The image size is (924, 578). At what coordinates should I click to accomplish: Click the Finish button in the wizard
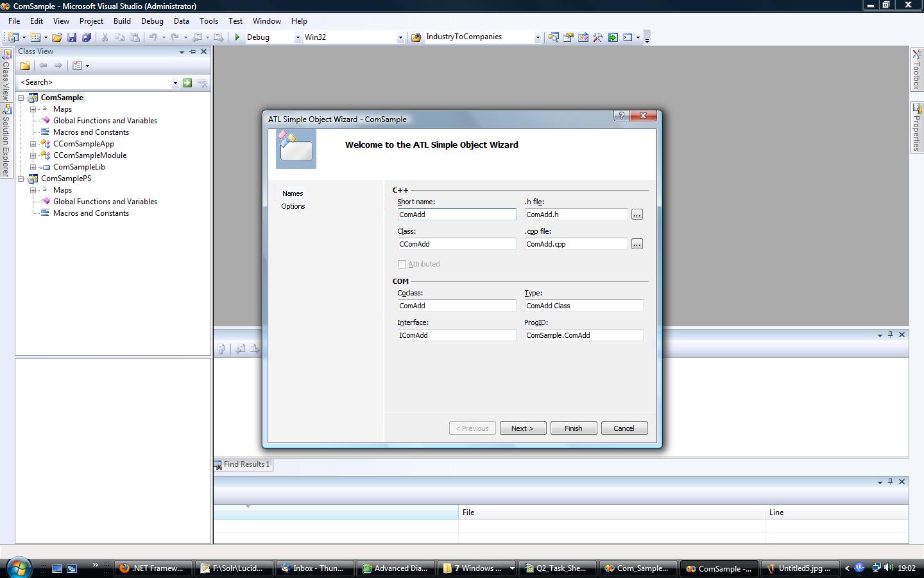point(573,428)
